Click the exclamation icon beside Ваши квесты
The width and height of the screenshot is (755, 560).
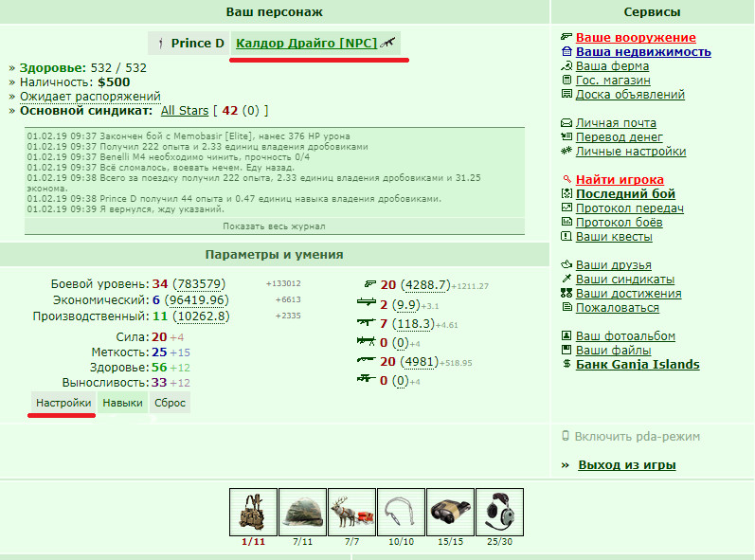click(x=566, y=236)
